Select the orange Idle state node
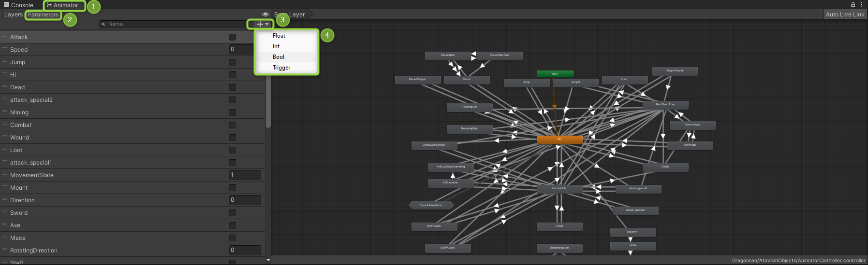The width and height of the screenshot is (868, 265). (559, 139)
